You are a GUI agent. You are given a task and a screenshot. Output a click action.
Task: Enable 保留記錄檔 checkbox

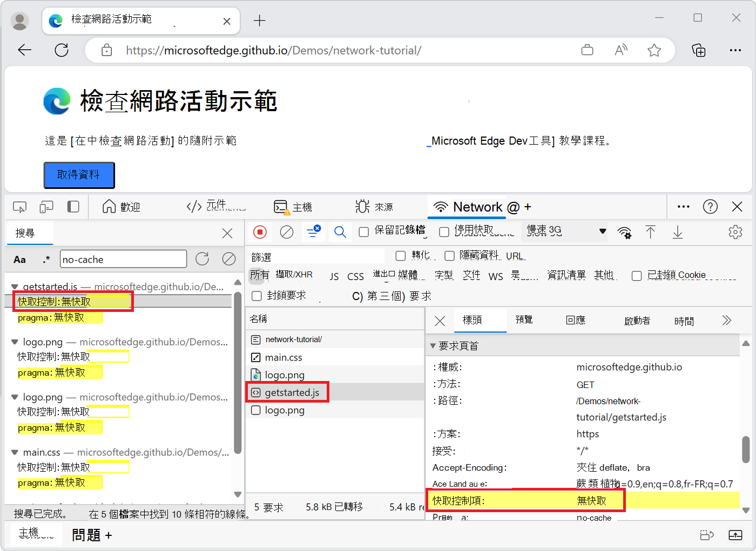pyautogui.click(x=364, y=232)
